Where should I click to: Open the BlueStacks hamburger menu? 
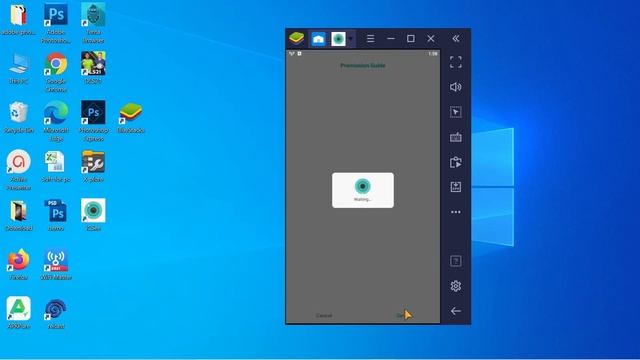tap(370, 39)
